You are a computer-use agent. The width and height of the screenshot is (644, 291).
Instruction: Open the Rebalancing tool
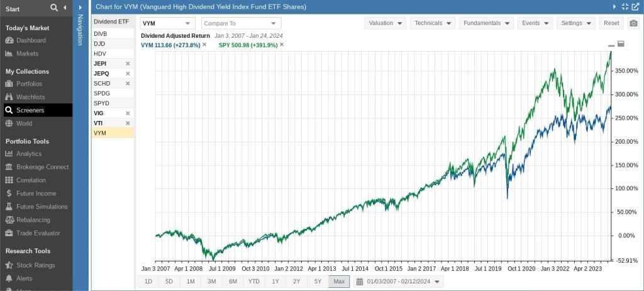[33, 220]
